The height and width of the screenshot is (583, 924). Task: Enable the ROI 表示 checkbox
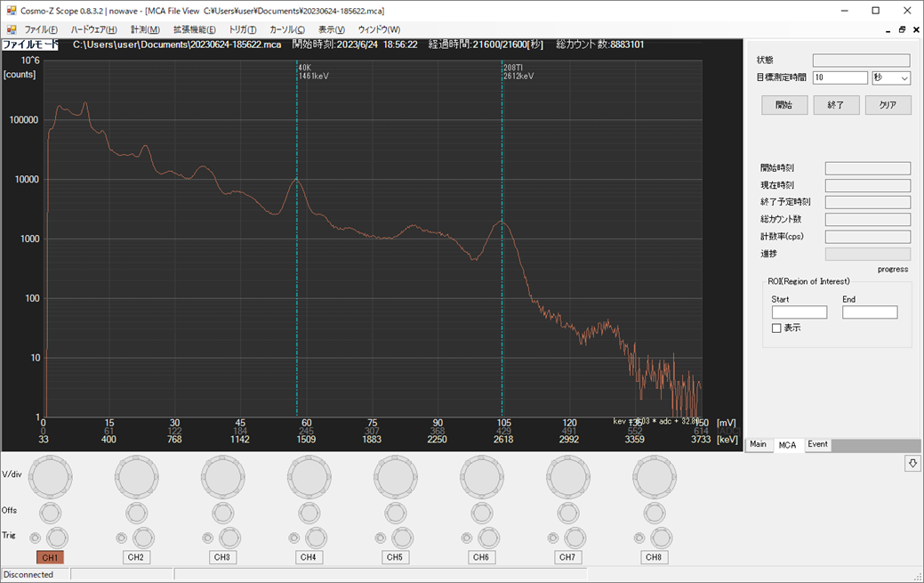click(776, 328)
